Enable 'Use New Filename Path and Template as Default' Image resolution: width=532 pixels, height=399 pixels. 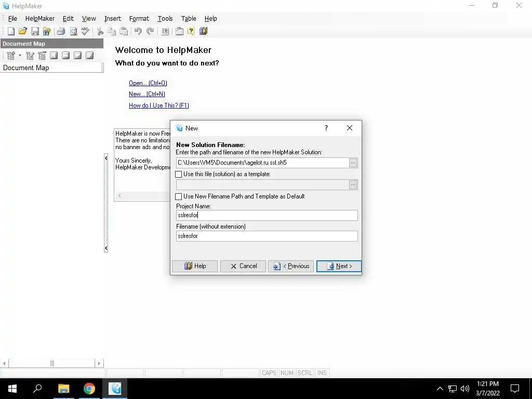pos(179,196)
